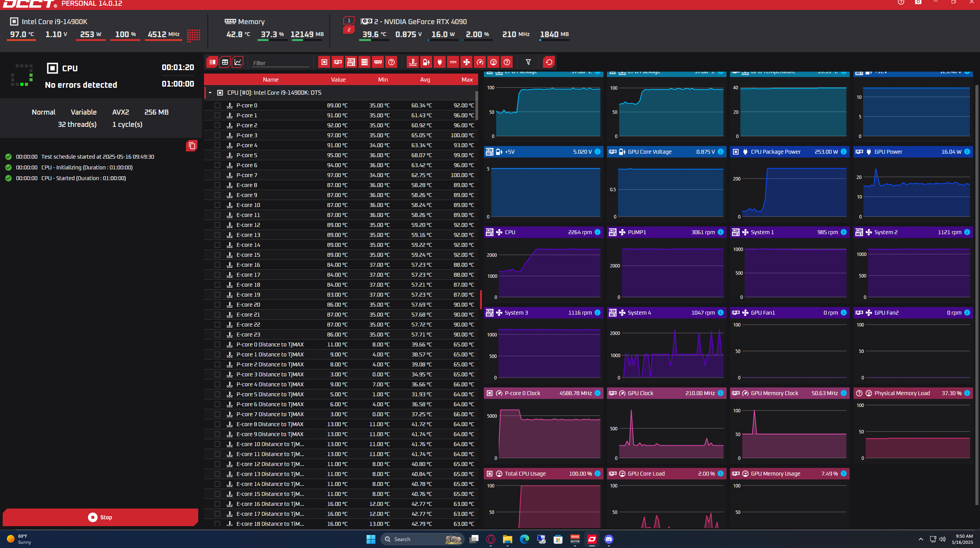Open the Windows Start menu
Screen dimensions: 980x548
pos(371,539)
